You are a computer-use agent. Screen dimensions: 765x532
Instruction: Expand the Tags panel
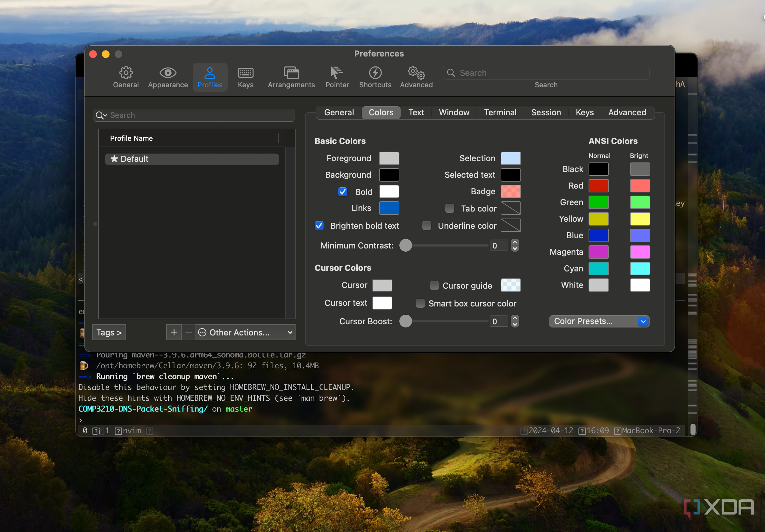pos(109,332)
